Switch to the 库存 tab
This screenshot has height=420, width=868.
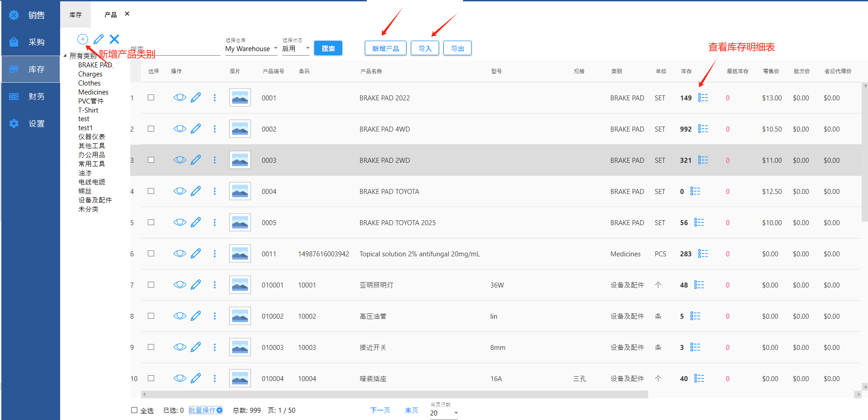pos(75,15)
